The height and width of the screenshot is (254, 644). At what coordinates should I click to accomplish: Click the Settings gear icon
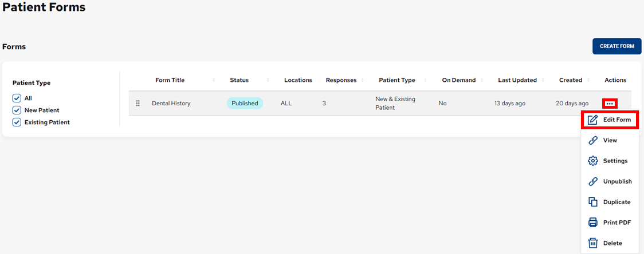[x=593, y=161]
